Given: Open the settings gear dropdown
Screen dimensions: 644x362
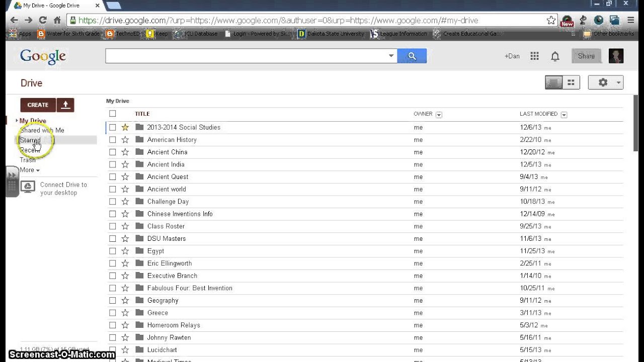Looking at the screenshot, I should (x=605, y=82).
